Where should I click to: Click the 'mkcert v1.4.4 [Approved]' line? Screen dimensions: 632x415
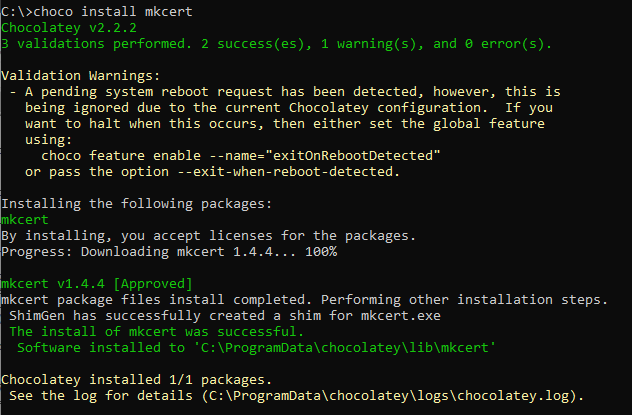click(97, 284)
